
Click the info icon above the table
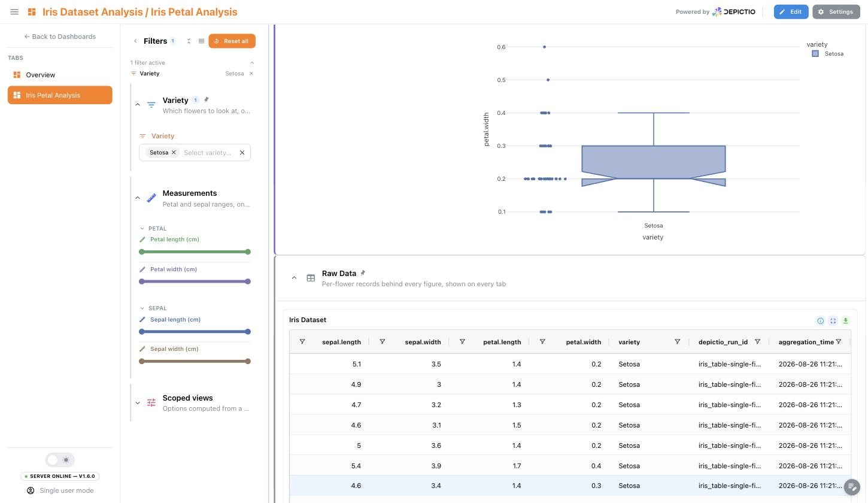click(820, 321)
